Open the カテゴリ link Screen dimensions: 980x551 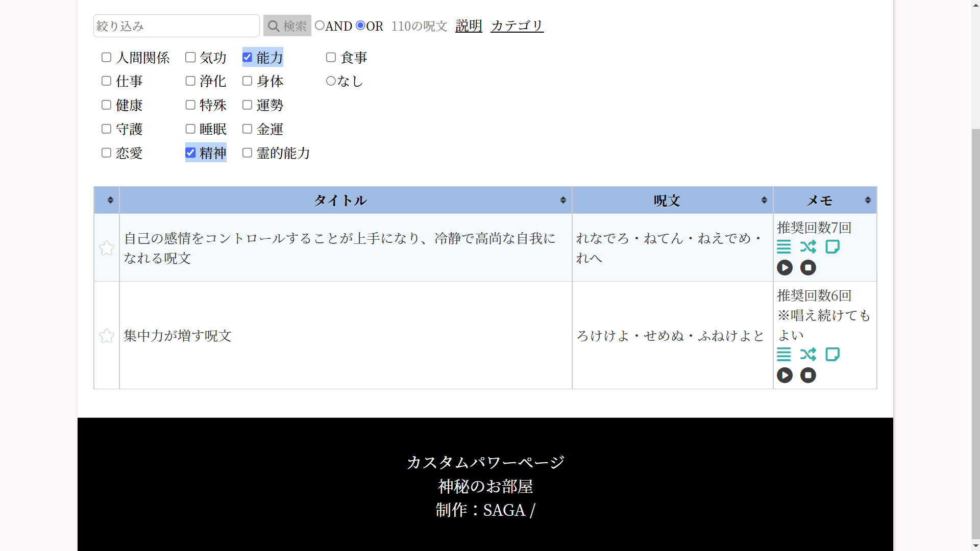coord(517,26)
